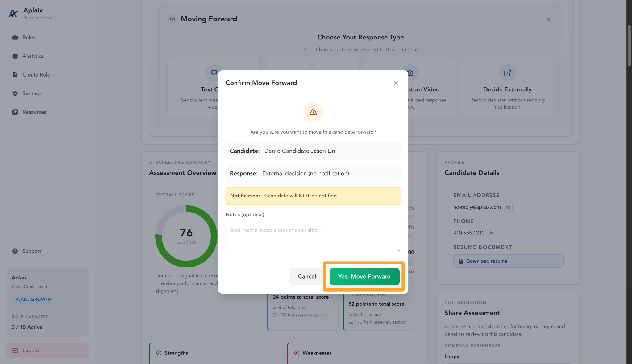The width and height of the screenshot is (632, 364).
Task: Click the Settings gear icon
Action: coord(15,93)
